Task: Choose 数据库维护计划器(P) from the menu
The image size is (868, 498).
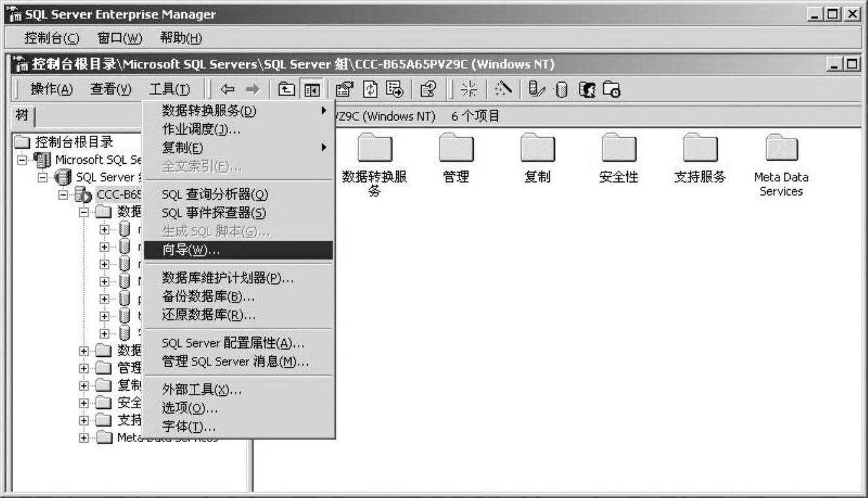Action: tap(238, 278)
